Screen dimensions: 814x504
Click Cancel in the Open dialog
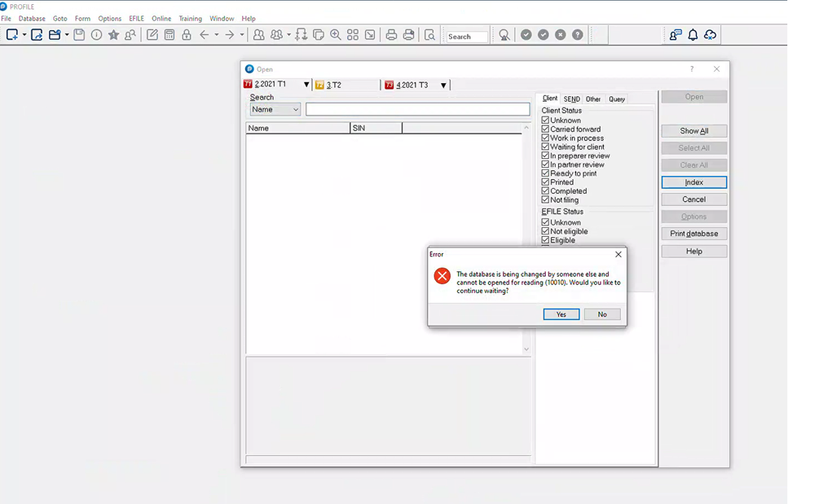tap(694, 199)
